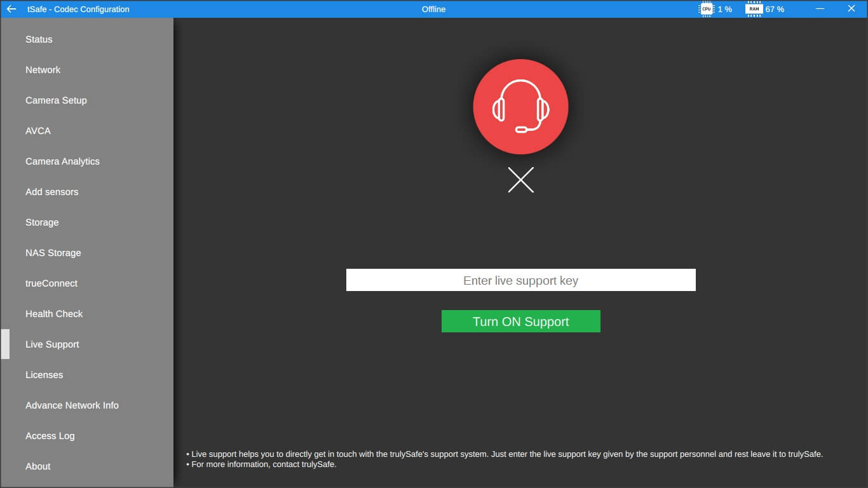868x488 pixels.
Task: Open the Add sensors page
Action: pyautogui.click(x=51, y=192)
